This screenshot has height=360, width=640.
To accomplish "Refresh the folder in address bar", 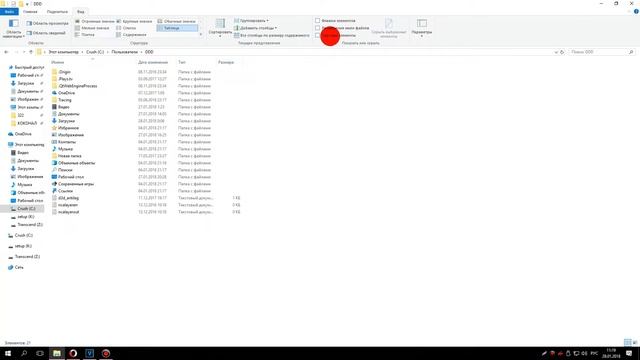I will click(562, 52).
